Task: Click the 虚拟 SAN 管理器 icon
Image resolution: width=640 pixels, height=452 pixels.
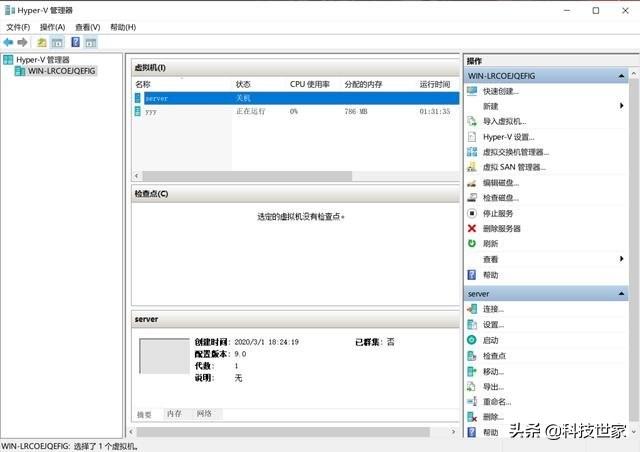Action: tap(472, 167)
